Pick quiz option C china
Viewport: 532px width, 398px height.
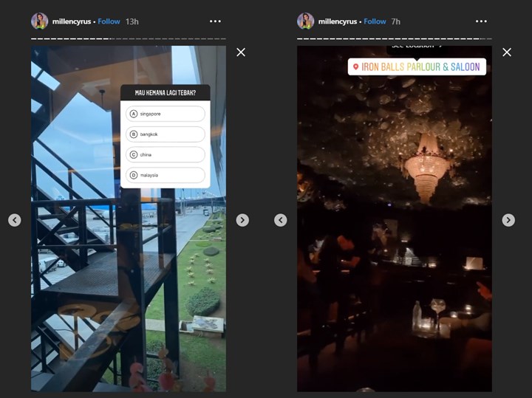pyautogui.click(x=166, y=154)
